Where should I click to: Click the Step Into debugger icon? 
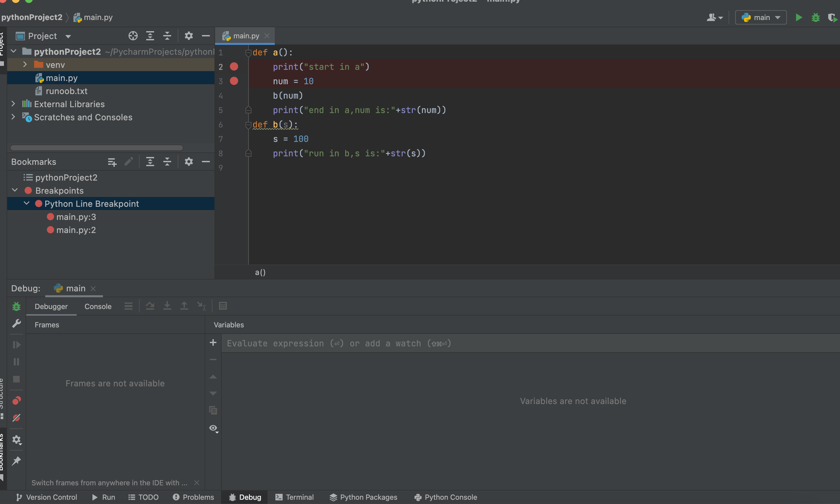pyautogui.click(x=167, y=306)
